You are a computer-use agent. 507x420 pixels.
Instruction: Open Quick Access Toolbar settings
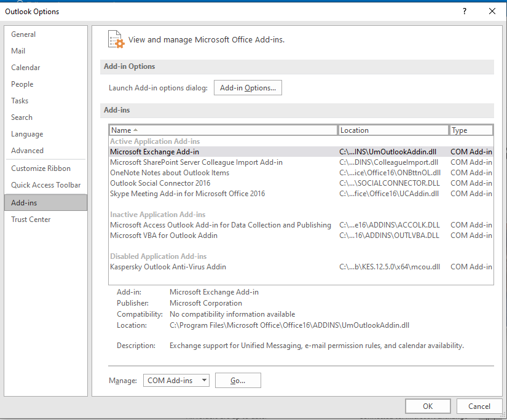click(x=45, y=185)
